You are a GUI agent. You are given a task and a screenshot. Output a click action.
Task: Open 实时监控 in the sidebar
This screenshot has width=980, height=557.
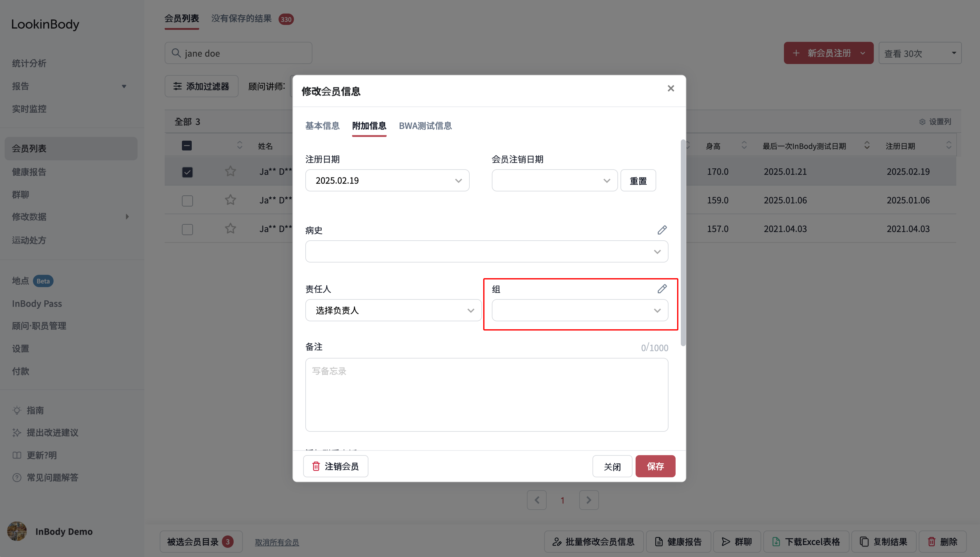pos(29,109)
